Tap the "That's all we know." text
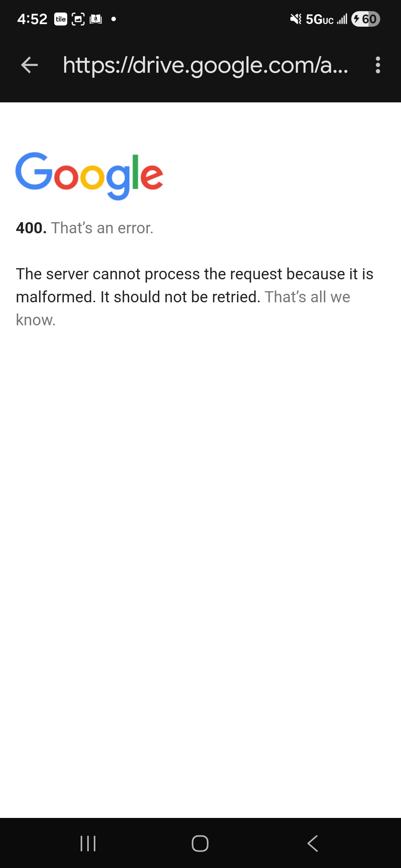Viewport: 401px width, 868px height. (183, 309)
